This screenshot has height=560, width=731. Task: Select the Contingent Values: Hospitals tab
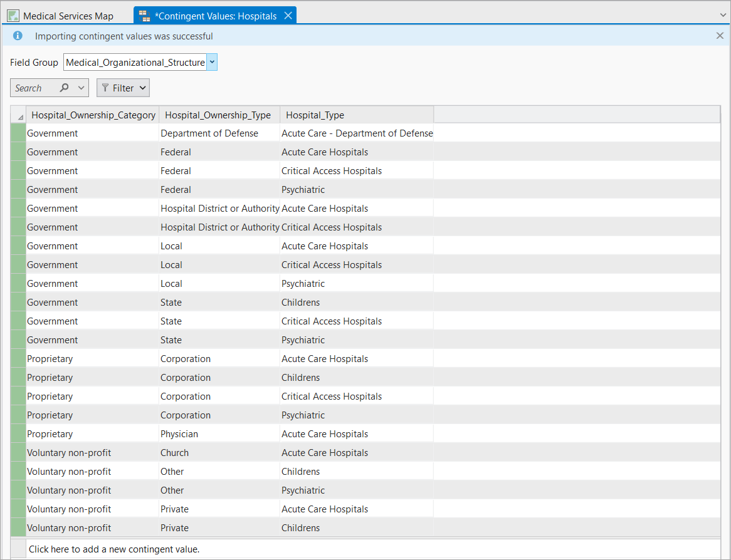[x=216, y=16]
